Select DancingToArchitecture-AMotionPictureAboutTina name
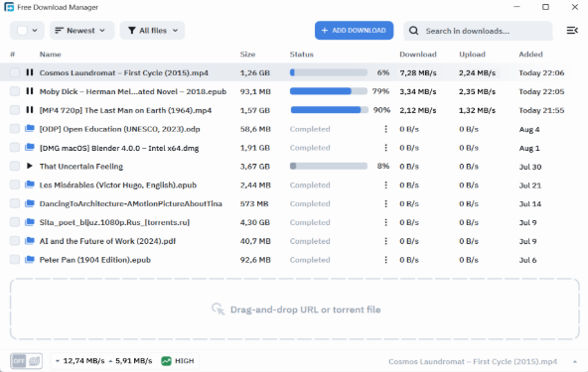Image resolution: width=588 pixels, height=372 pixels. tap(131, 203)
